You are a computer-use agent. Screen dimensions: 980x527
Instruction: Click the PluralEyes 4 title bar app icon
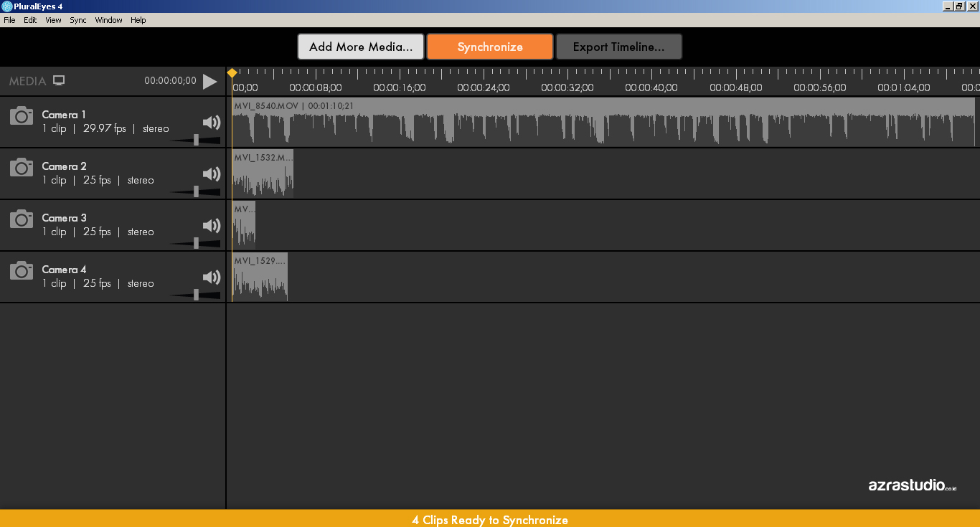click(6, 6)
